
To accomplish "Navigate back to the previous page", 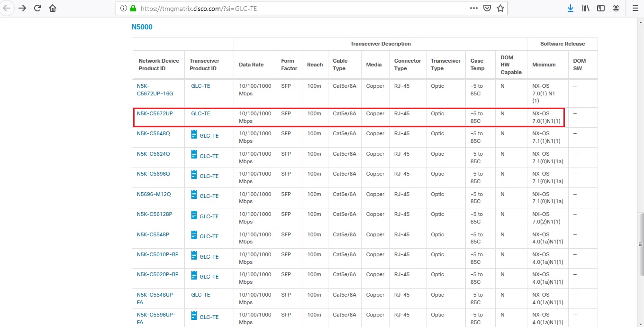I will point(7,8).
